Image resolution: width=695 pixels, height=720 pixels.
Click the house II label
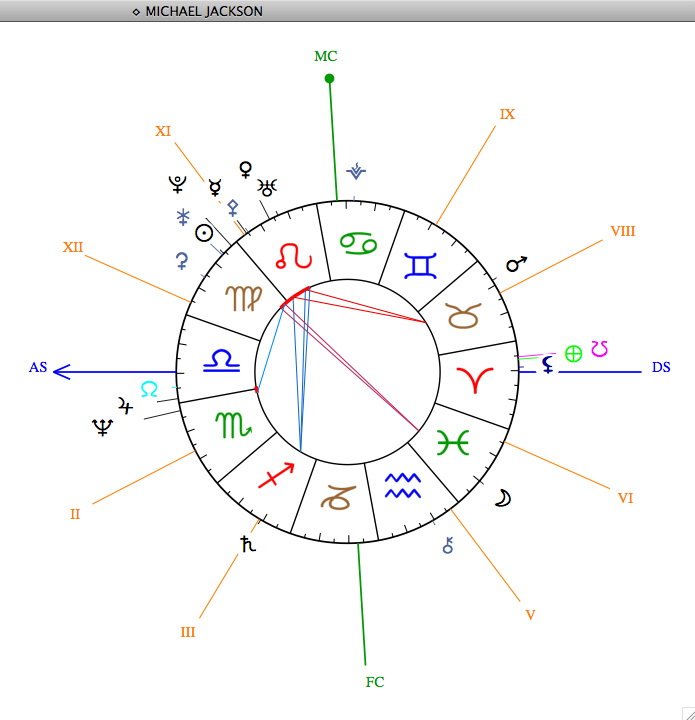[75, 514]
